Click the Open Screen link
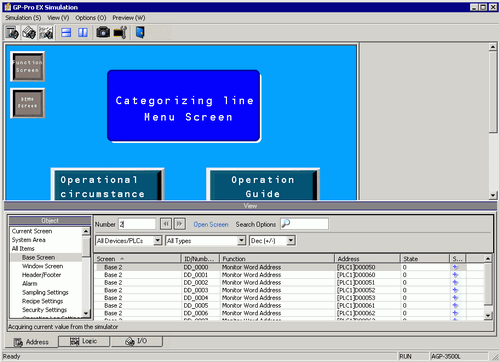This screenshot has height=362, width=500. [211, 224]
